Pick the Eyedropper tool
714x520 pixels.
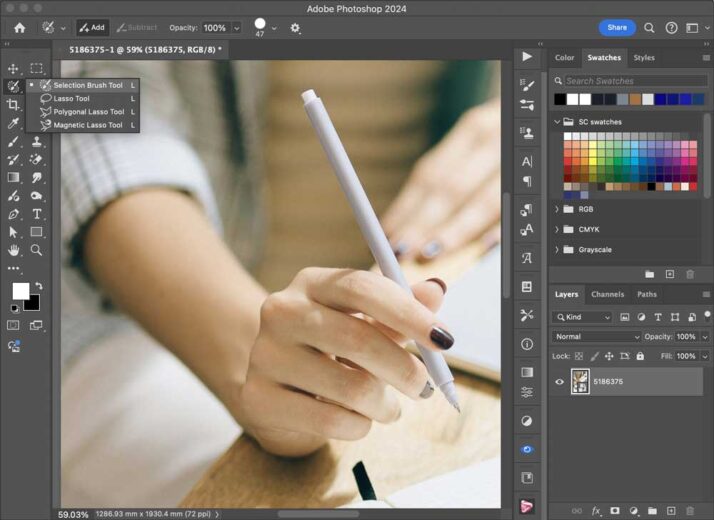pos(14,123)
